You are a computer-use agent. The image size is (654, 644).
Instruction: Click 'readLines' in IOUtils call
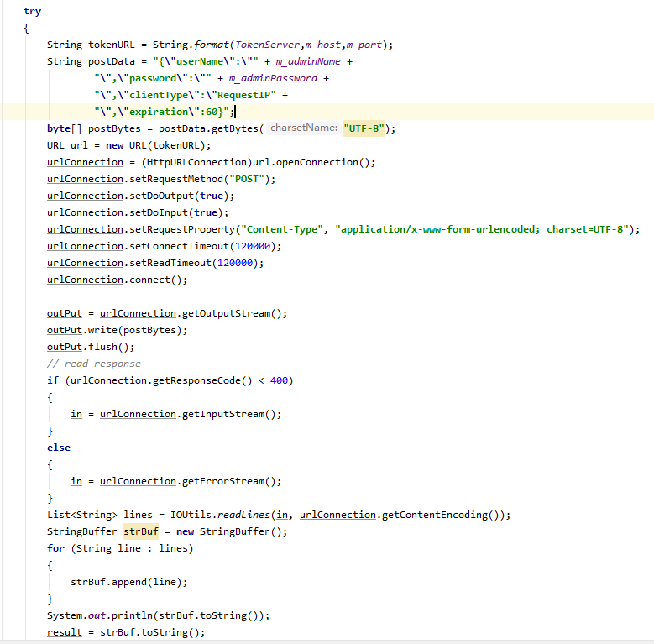[243, 515]
